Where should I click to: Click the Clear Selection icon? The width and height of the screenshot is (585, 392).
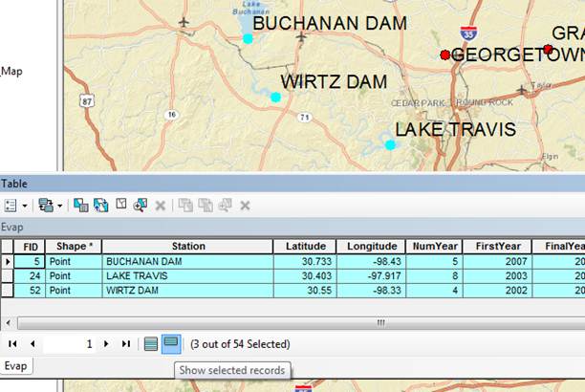coord(120,206)
